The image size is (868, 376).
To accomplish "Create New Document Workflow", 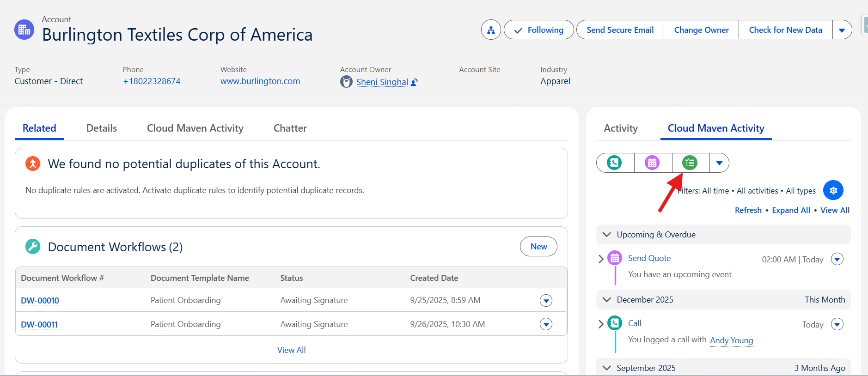I will pyautogui.click(x=538, y=247).
